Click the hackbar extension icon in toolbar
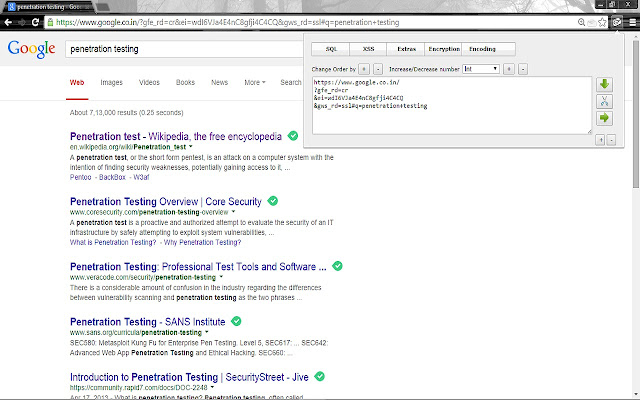Viewport: 640px width, 400px height. [x=617, y=22]
